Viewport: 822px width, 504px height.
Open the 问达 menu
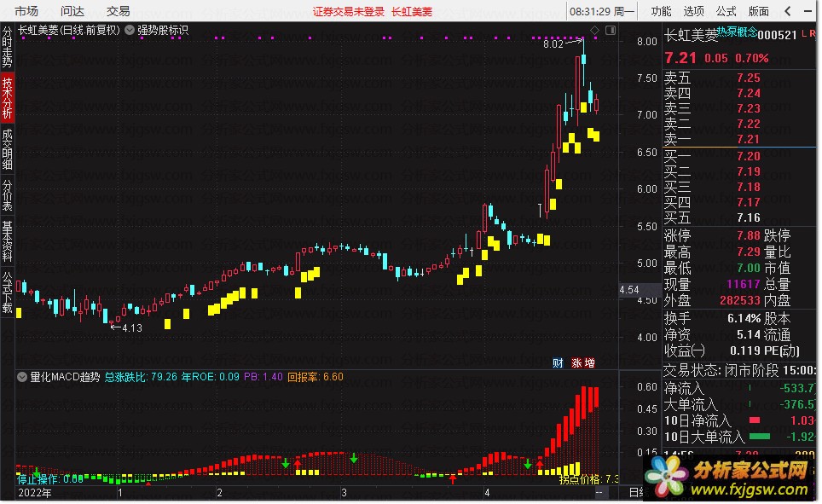tap(72, 11)
